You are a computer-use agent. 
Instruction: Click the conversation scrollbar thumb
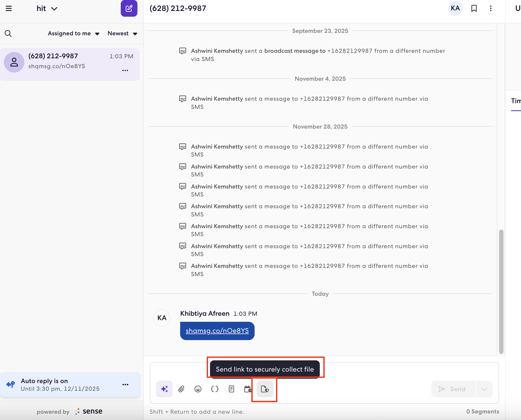[x=501, y=292]
